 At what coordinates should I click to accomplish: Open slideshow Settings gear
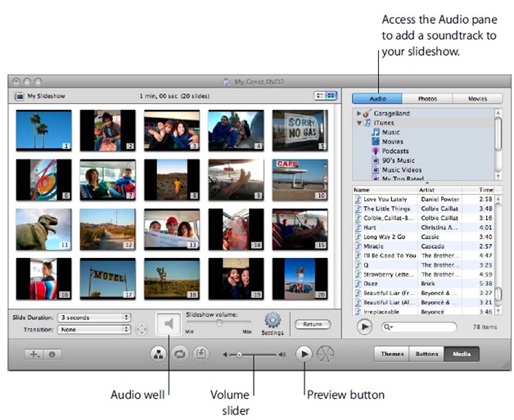pyautogui.click(x=273, y=320)
